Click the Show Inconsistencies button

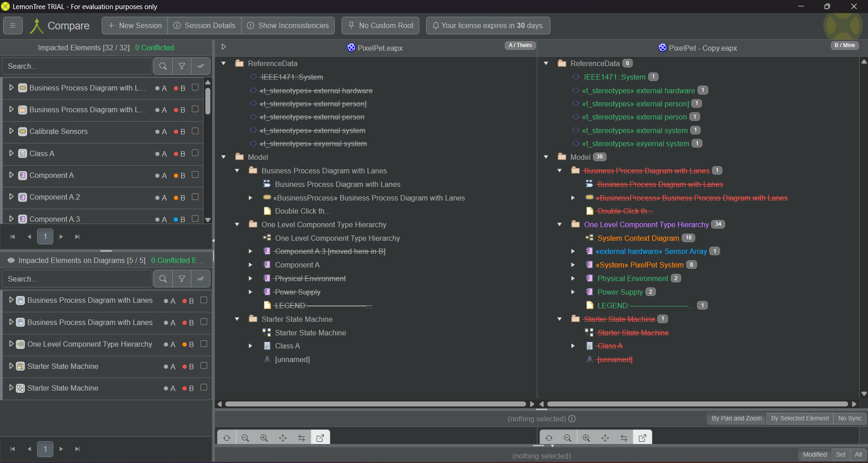coord(288,25)
